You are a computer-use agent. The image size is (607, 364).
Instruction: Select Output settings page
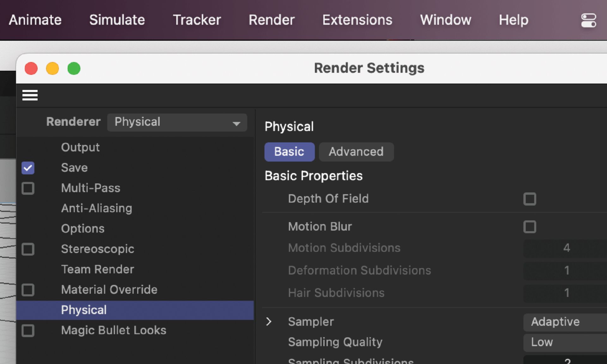click(80, 147)
